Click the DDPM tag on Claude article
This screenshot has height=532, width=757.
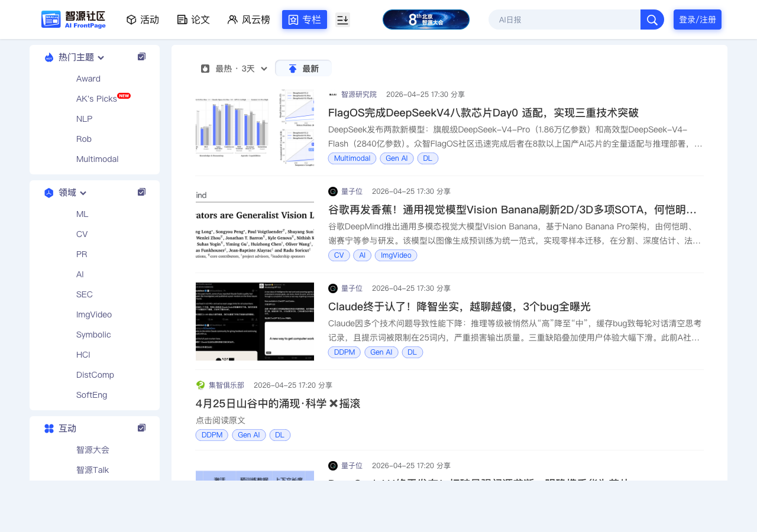344,352
